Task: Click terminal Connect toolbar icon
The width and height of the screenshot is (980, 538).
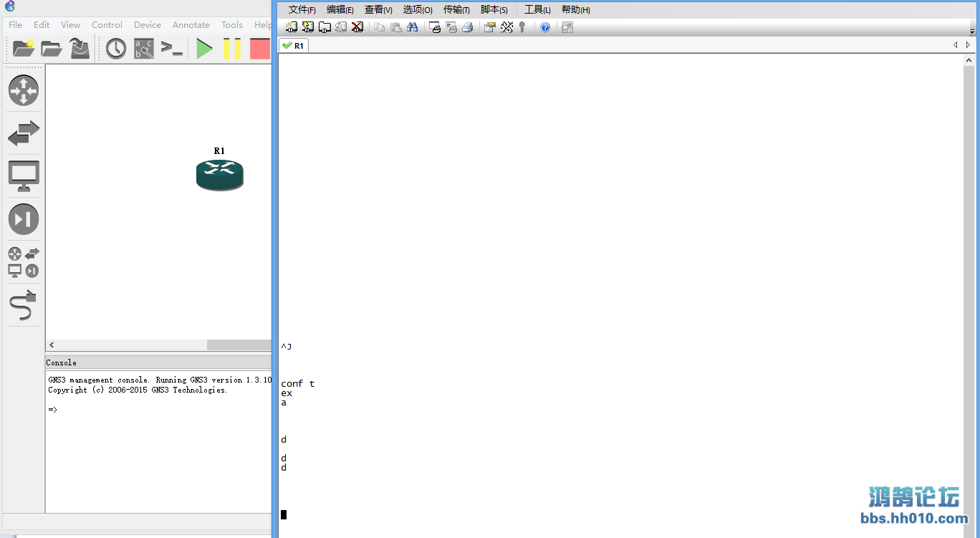Action: pyautogui.click(x=292, y=27)
